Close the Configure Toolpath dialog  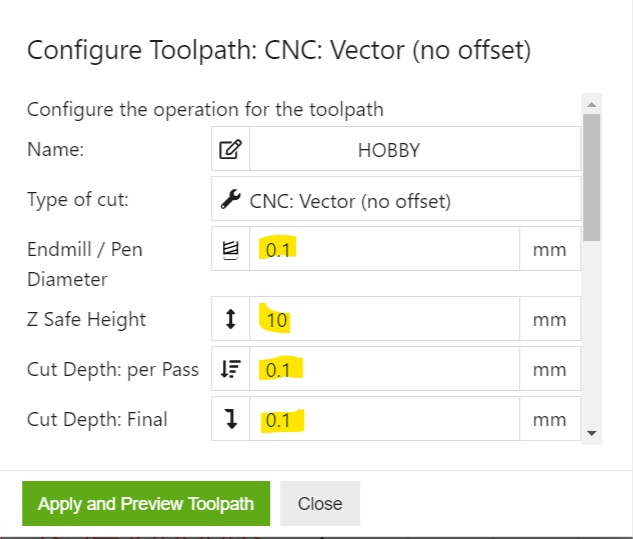coord(319,504)
